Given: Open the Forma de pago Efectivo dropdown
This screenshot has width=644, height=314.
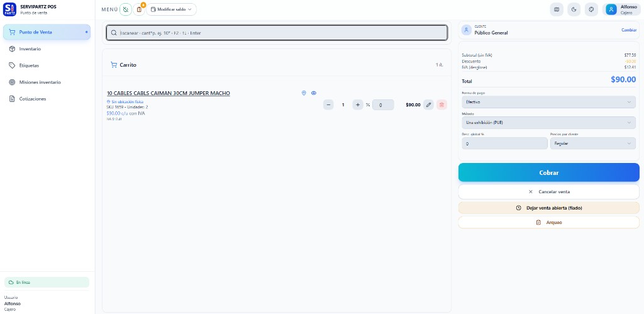Looking at the screenshot, I should click(548, 102).
